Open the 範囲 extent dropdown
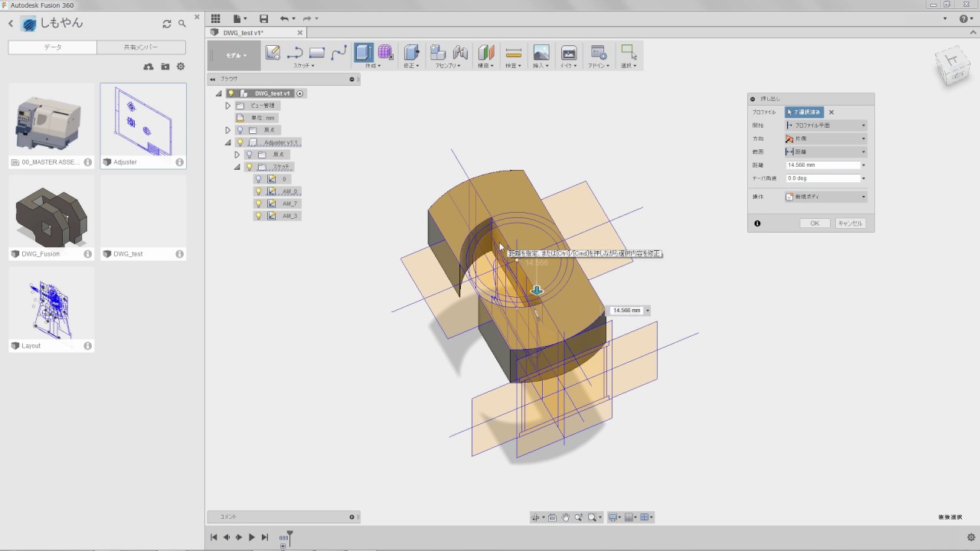Viewport: 980px width, 551px height. pos(825,152)
